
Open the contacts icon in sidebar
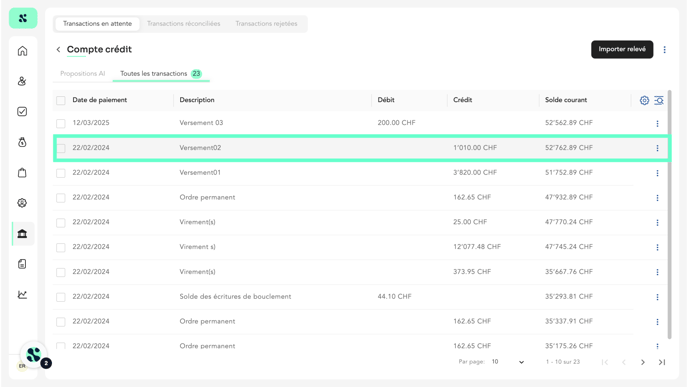22,81
